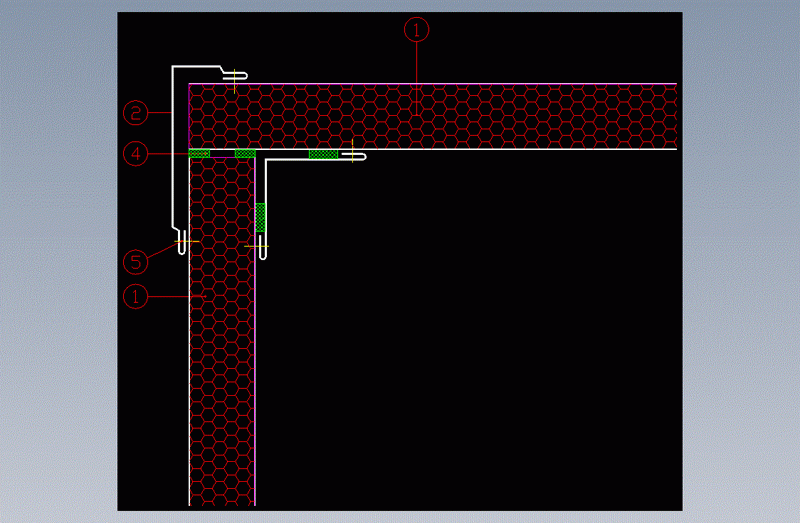Click the white outer corner trim vertical leg
Viewport: 800px width, 523px height.
[x=172, y=150]
